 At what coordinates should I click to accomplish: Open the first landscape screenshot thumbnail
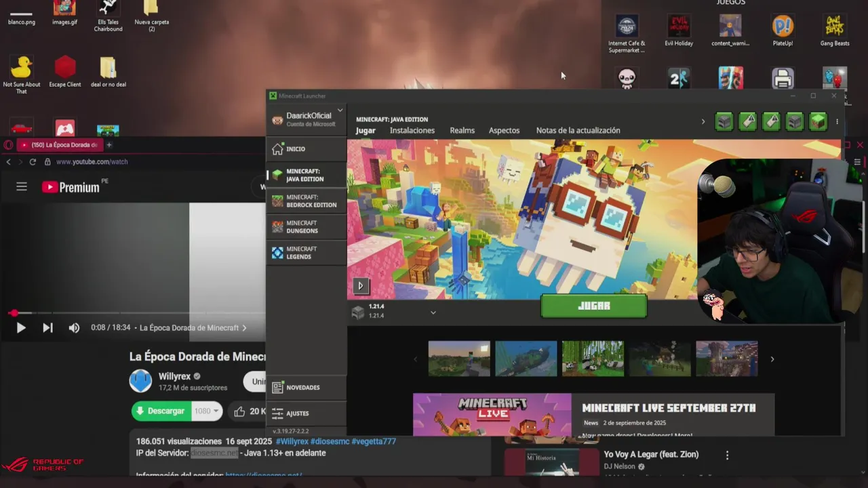[459, 359]
